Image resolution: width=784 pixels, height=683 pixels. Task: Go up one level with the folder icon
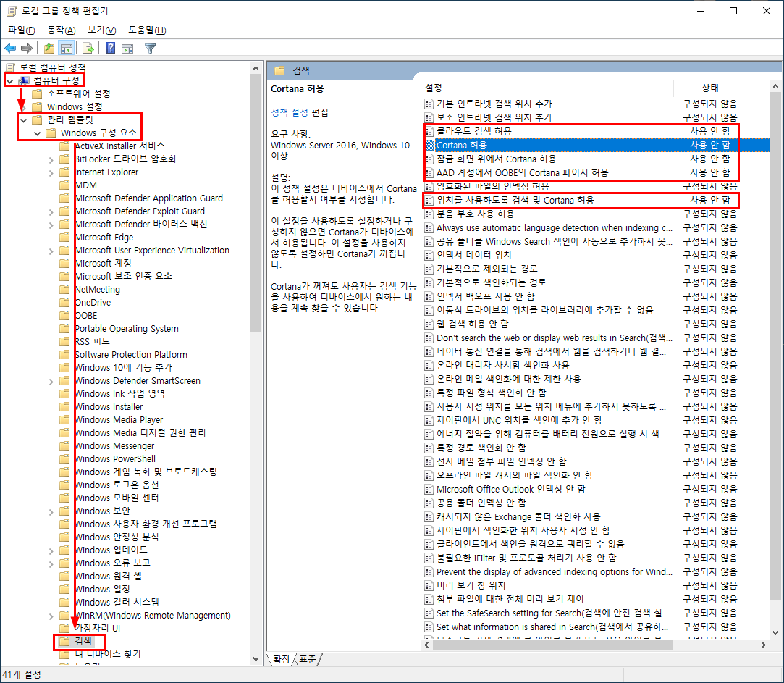point(49,49)
